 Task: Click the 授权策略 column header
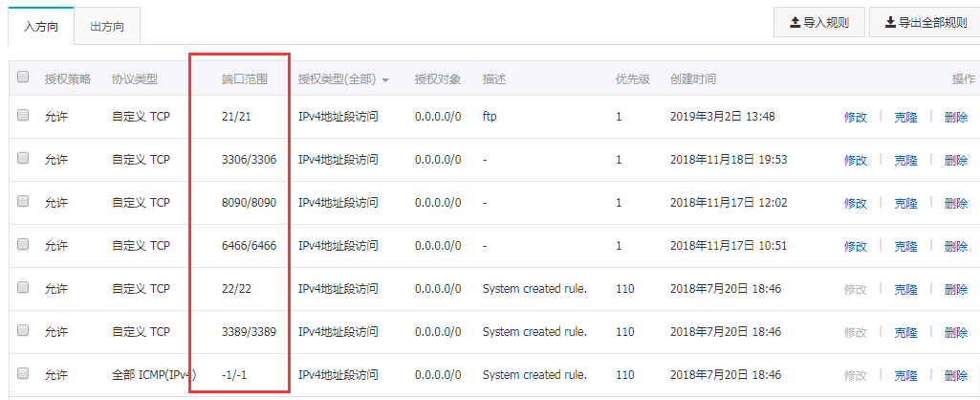pos(68,79)
